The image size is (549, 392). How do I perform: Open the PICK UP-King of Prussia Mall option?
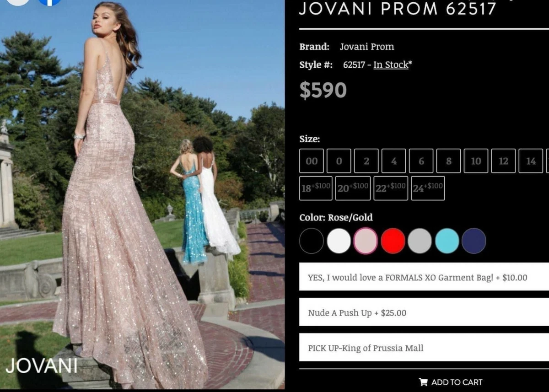click(x=424, y=348)
